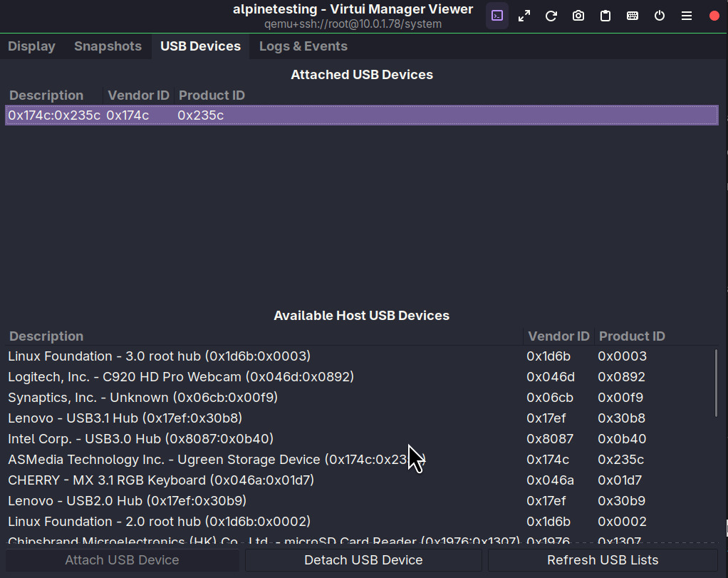This screenshot has width=728, height=578.
Task: Take a screenshot with the camera icon
Action: [x=578, y=16]
